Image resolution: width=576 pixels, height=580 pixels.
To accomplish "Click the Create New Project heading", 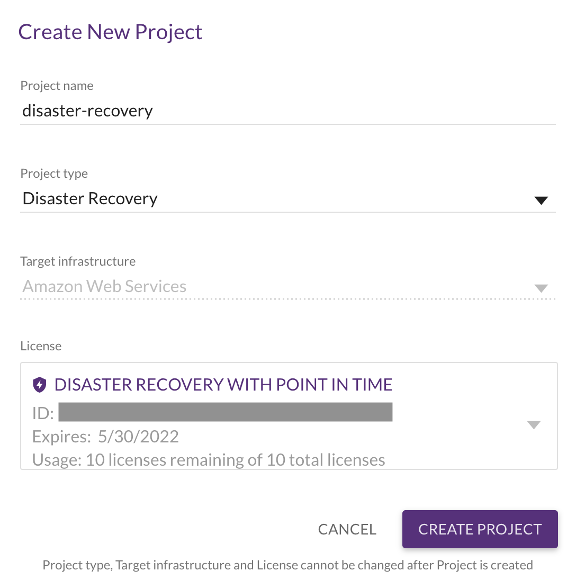I will tap(110, 32).
